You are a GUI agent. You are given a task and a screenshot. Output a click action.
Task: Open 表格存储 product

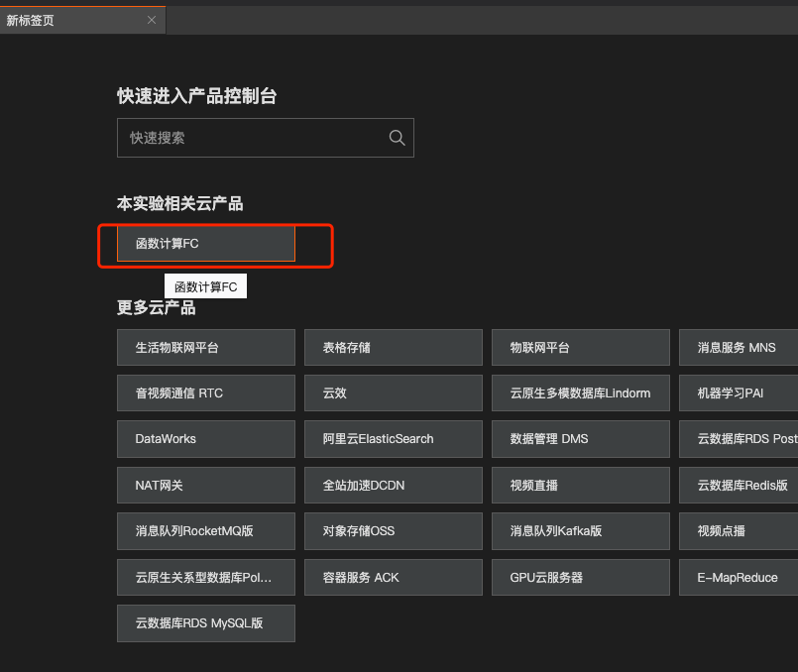pyautogui.click(x=394, y=348)
